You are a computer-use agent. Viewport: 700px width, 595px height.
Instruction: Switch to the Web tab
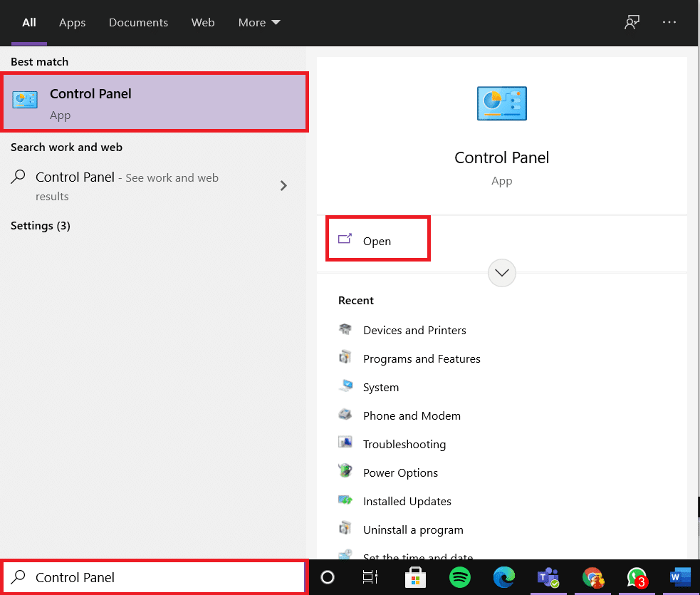click(203, 22)
